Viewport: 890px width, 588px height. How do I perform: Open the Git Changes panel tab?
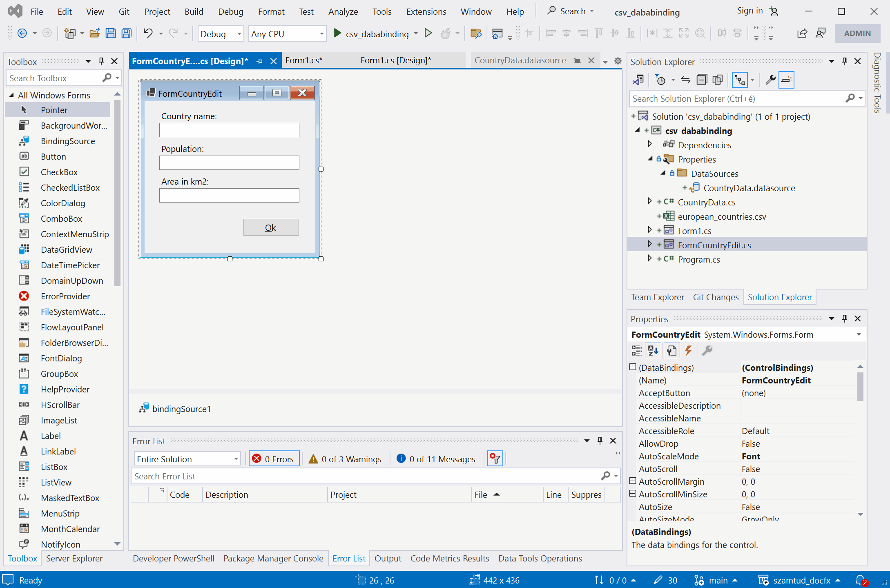point(716,297)
